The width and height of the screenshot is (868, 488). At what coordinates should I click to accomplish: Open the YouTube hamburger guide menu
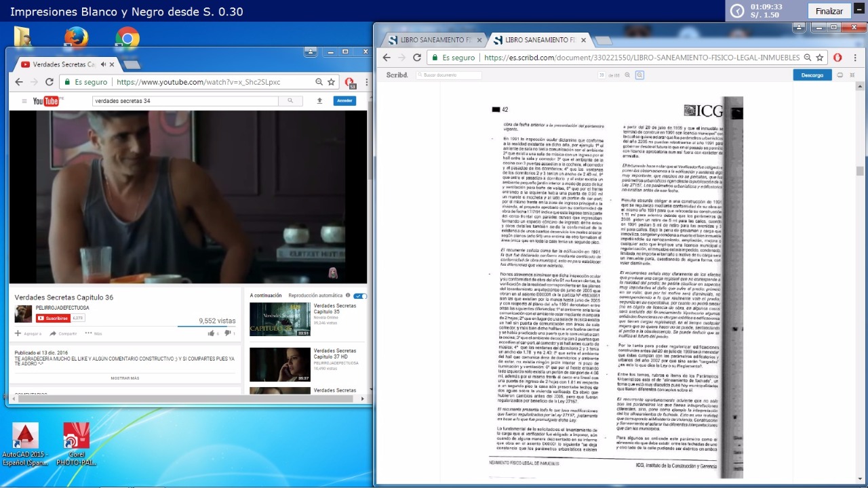[x=24, y=101]
